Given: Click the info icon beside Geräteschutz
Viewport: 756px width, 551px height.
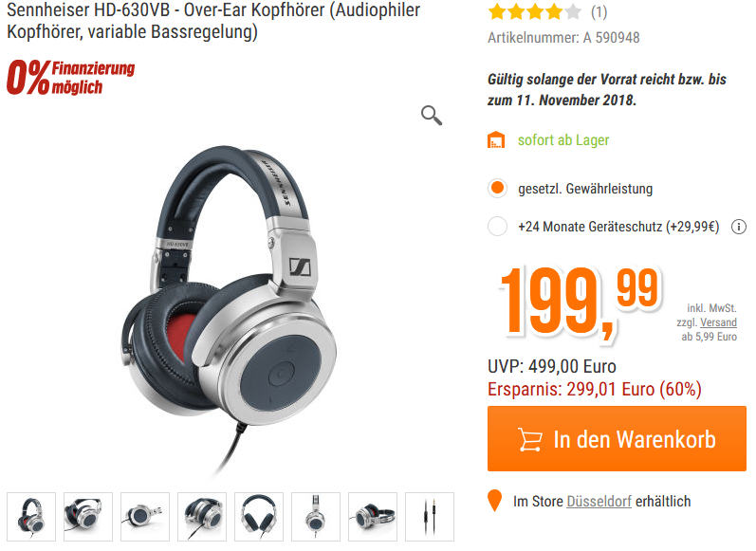Looking at the screenshot, I should (738, 227).
